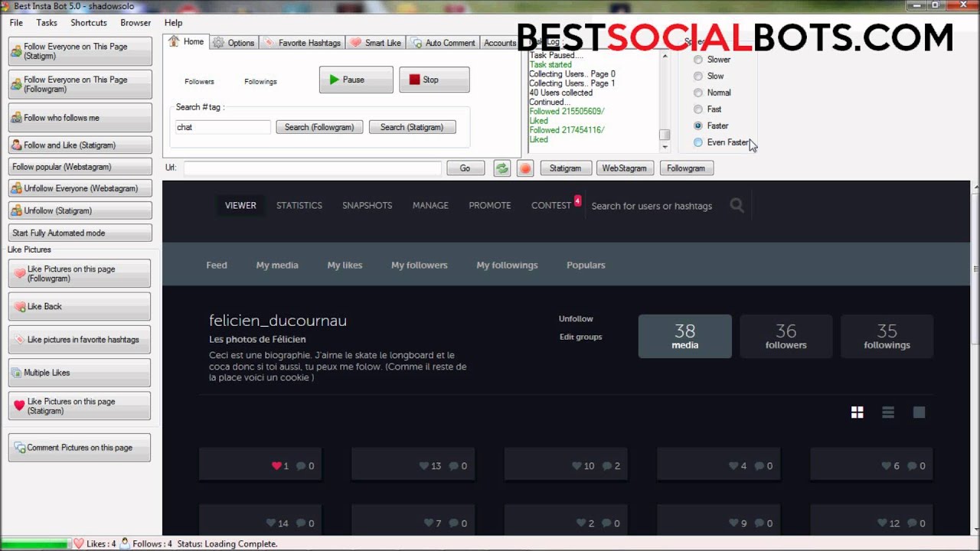Switch to grid view icon
This screenshot has width=980, height=551.
857,412
